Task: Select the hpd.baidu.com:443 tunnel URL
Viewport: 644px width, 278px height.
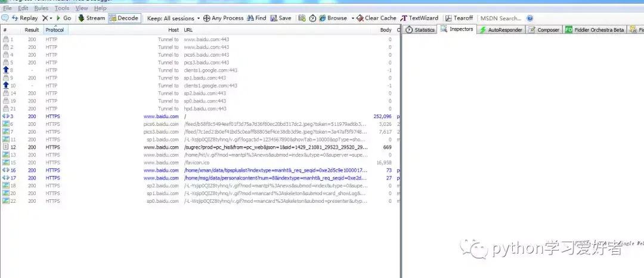Action: (x=205, y=109)
